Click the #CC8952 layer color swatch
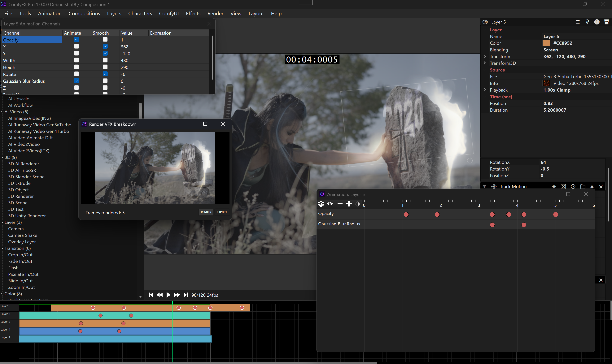This screenshot has height=364, width=612. (546, 43)
